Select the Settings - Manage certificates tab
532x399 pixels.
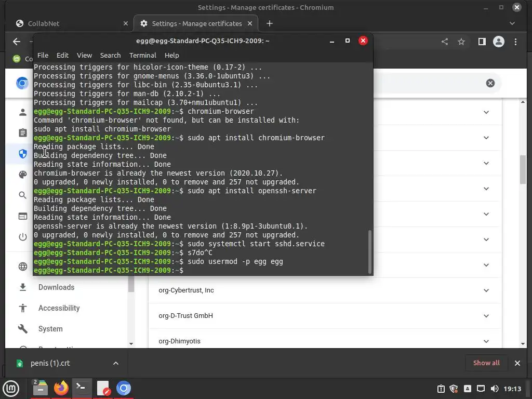click(196, 23)
